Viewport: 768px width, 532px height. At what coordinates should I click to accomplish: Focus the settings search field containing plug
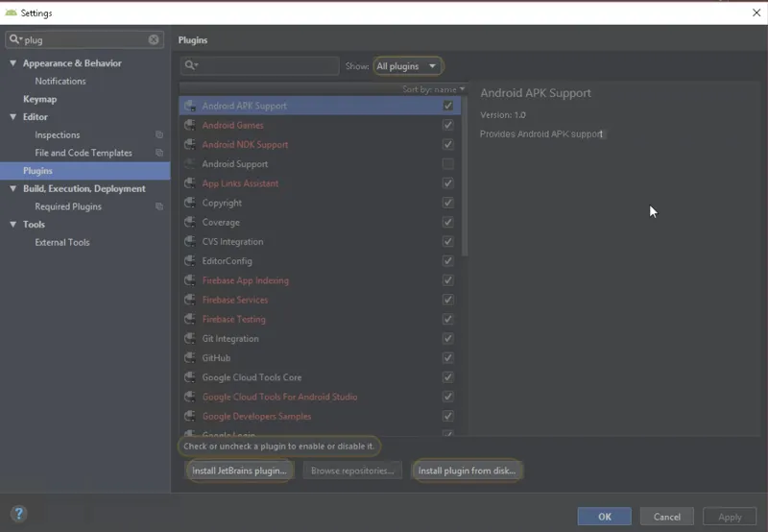(x=84, y=39)
